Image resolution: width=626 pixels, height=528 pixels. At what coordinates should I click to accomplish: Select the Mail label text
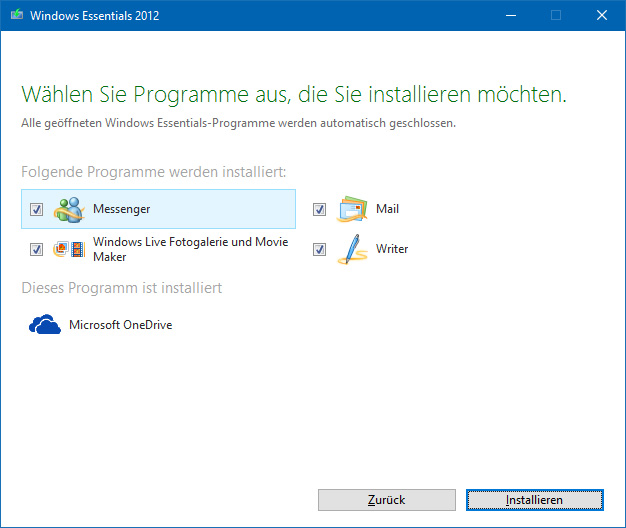(387, 209)
